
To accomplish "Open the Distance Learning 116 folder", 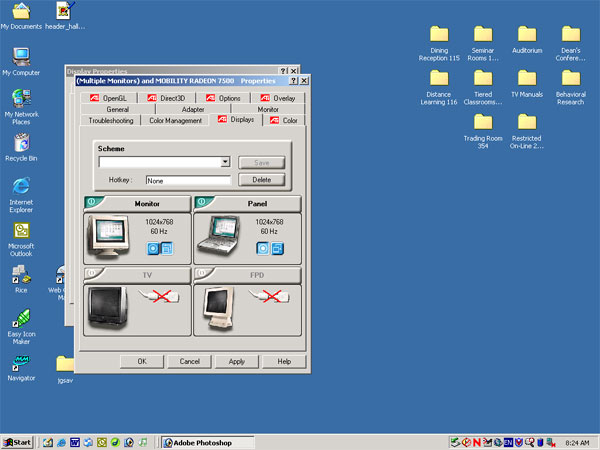I will pos(439,88).
